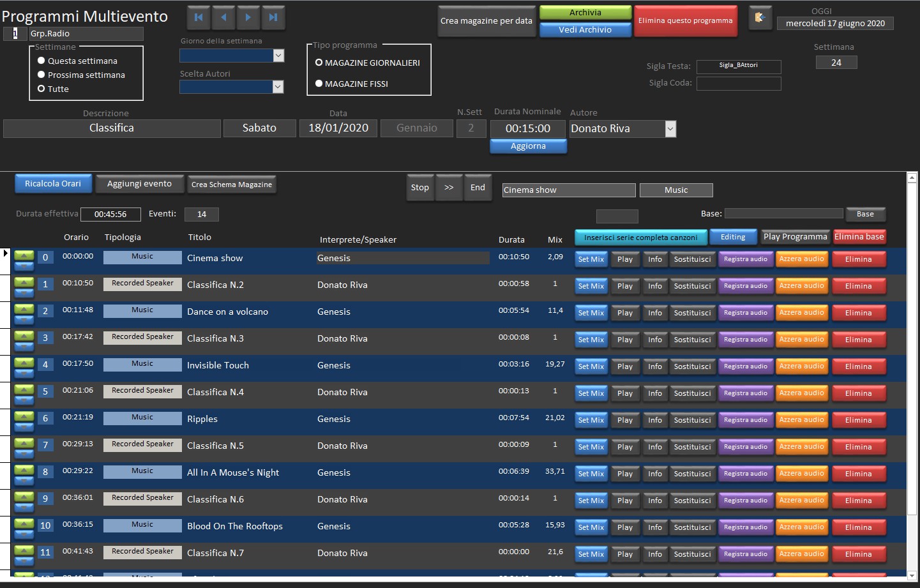Select the Questa settimana radio option

click(41, 61)
